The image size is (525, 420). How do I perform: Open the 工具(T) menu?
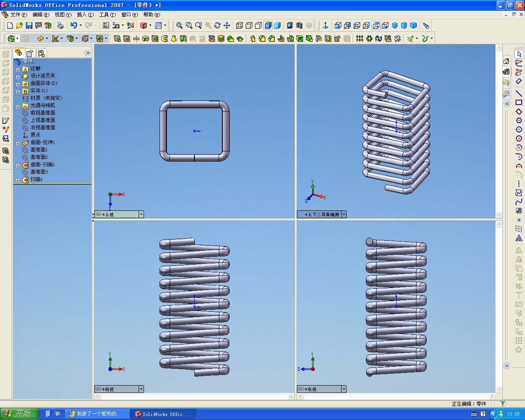(107, 15)
